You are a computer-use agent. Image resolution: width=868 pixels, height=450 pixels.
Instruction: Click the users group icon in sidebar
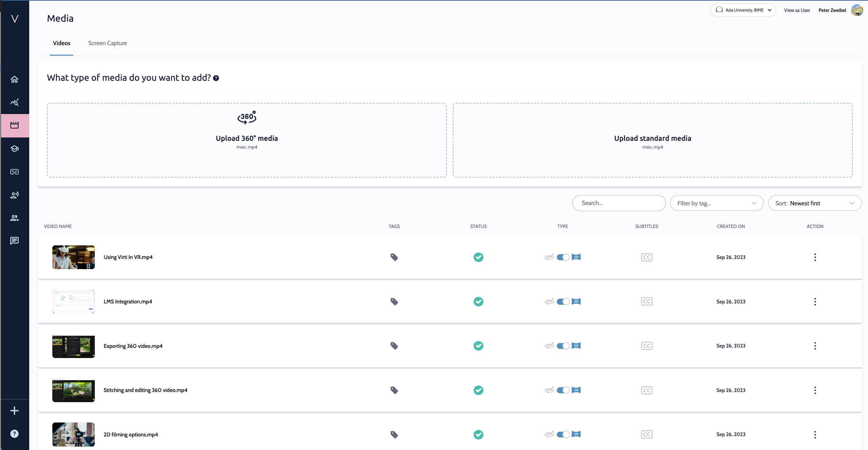pyautogui.click(x=14, y=218)
